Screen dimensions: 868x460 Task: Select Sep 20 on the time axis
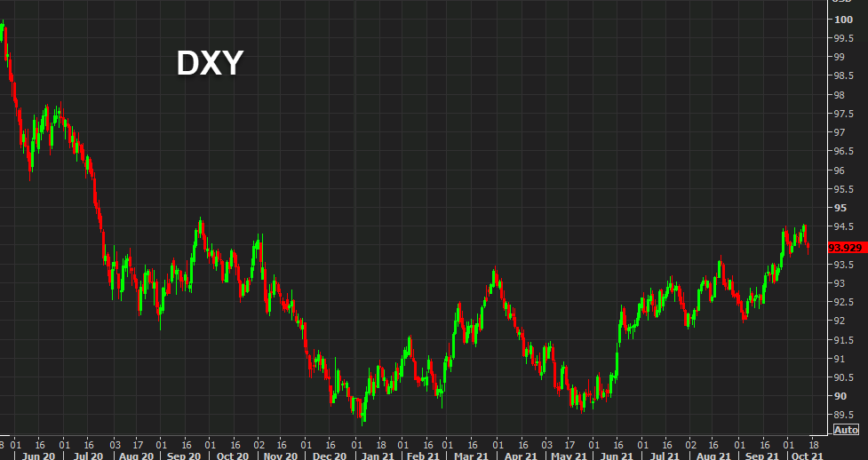184,456
